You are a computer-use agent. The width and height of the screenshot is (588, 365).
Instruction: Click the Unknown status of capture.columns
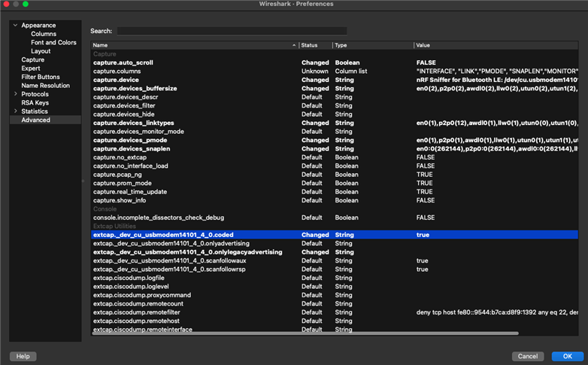click(314, 71)
